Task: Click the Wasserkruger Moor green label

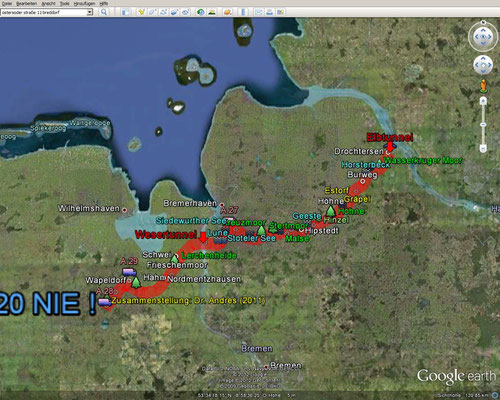Action: (423, 160)
